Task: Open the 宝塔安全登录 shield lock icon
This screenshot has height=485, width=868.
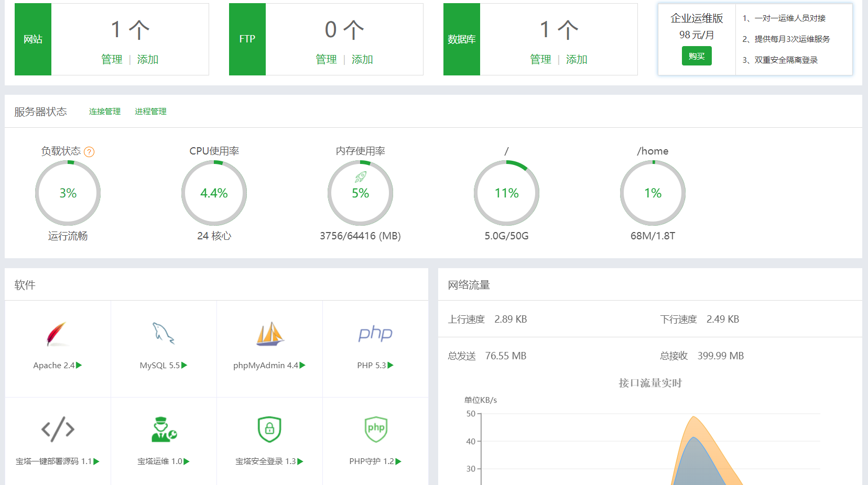Action: click(269, 429)
